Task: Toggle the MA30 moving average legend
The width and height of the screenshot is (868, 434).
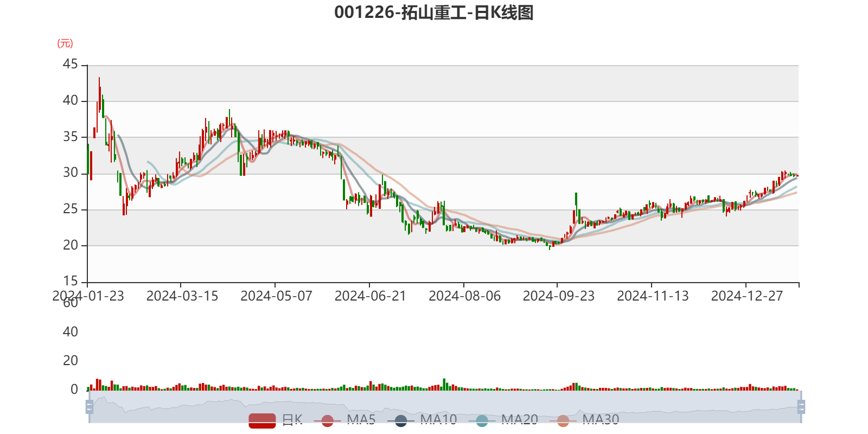Action: click(584, 420)
